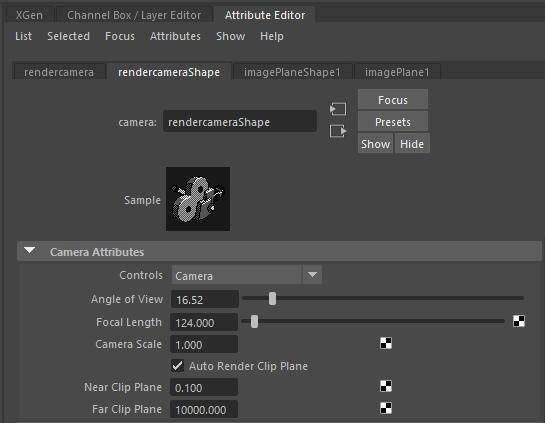
Task: Switch to the Channel Box / Layer Editor tab
Action: click(134, 15)
